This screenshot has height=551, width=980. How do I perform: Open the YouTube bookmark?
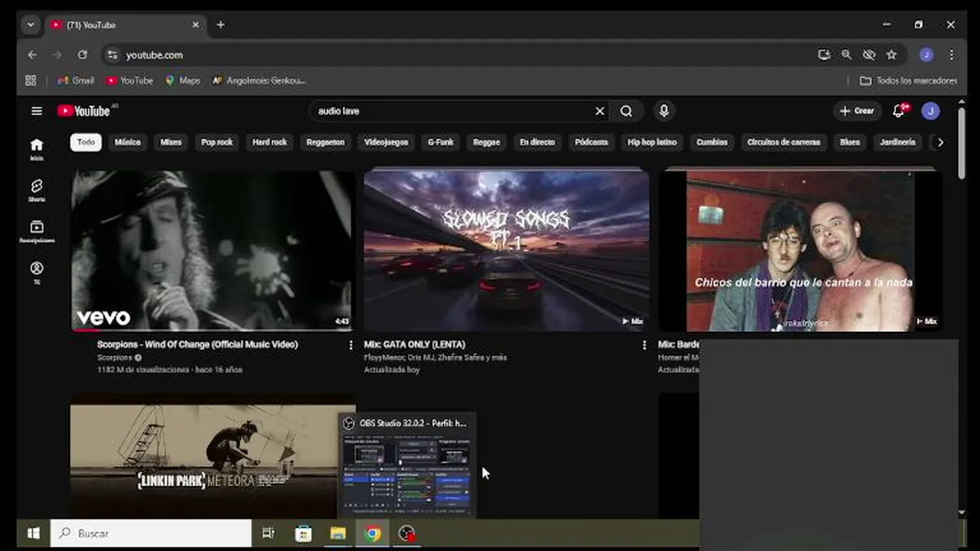[129, 80]
